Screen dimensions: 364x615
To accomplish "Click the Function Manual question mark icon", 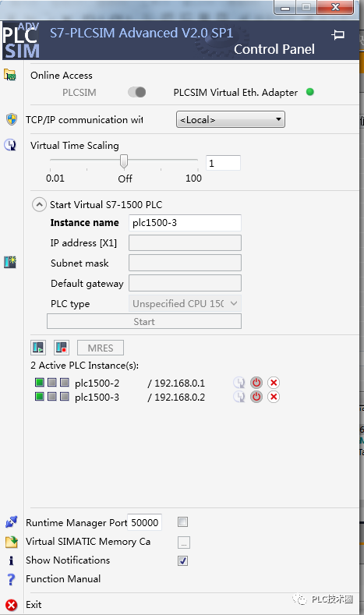I will (12, 579).
